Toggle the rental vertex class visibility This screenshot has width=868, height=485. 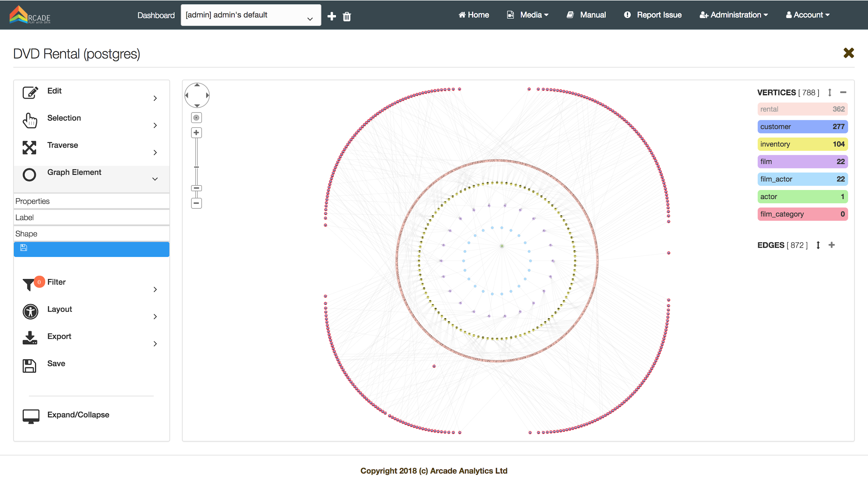(x=802, y=109)
